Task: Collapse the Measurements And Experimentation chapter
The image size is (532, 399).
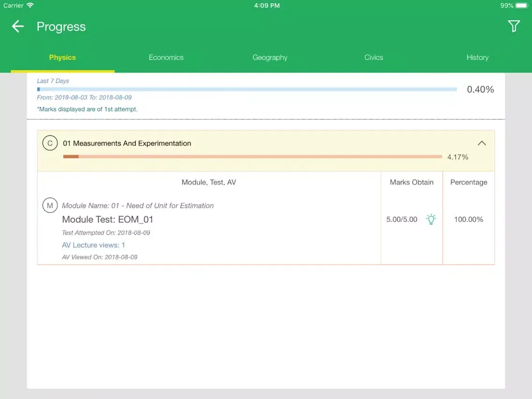Action: pyautogui.click(x=482, y=143)
